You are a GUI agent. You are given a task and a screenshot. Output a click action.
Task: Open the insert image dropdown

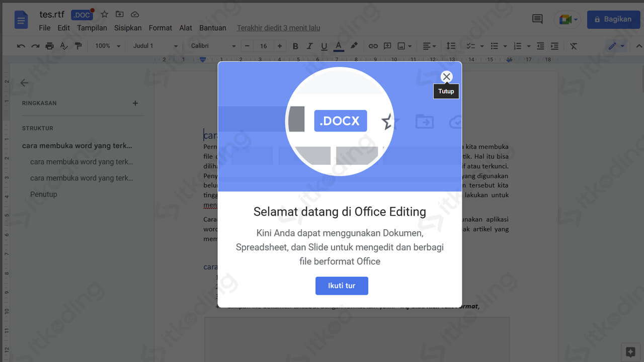click(x=405, y=46)
